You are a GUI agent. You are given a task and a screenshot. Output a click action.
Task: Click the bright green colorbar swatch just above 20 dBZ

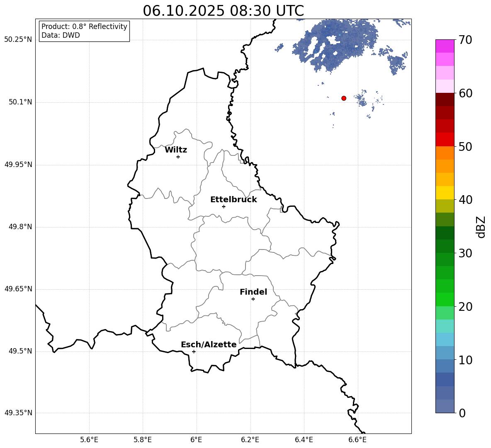coord(445,300)
